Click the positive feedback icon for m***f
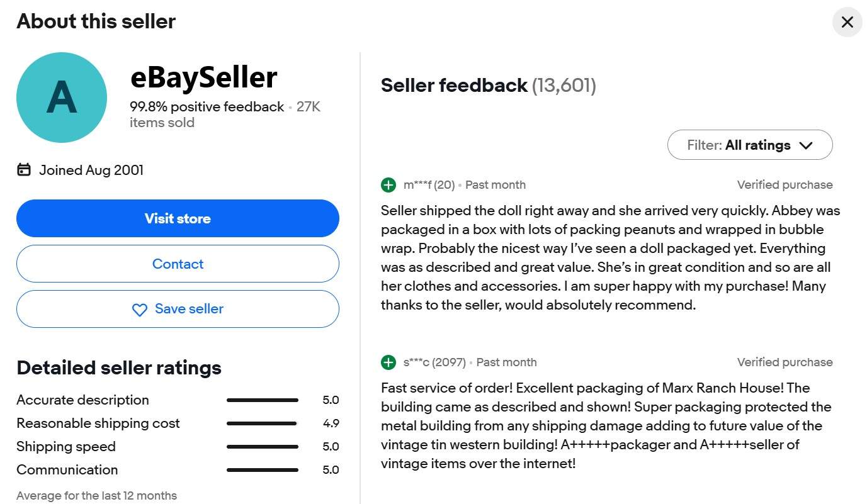Image resolution: width=867 pixels, height=504 pixels. pyautogui.click(x=388, y=185)
